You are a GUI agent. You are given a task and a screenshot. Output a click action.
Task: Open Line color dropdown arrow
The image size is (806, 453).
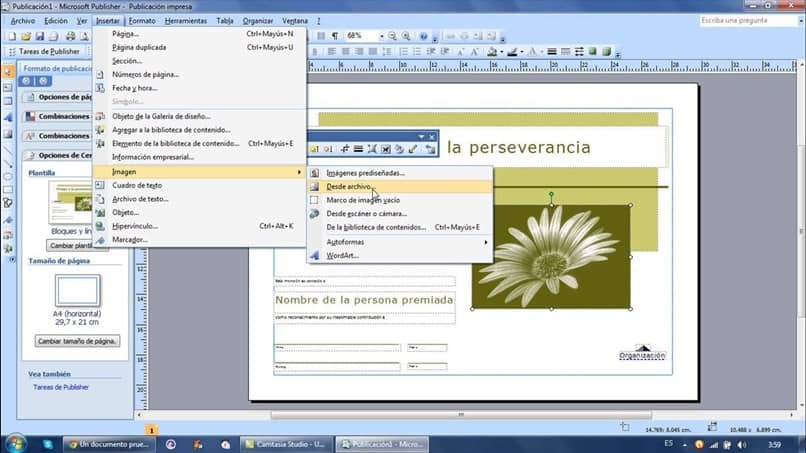[x=522, y=51]
